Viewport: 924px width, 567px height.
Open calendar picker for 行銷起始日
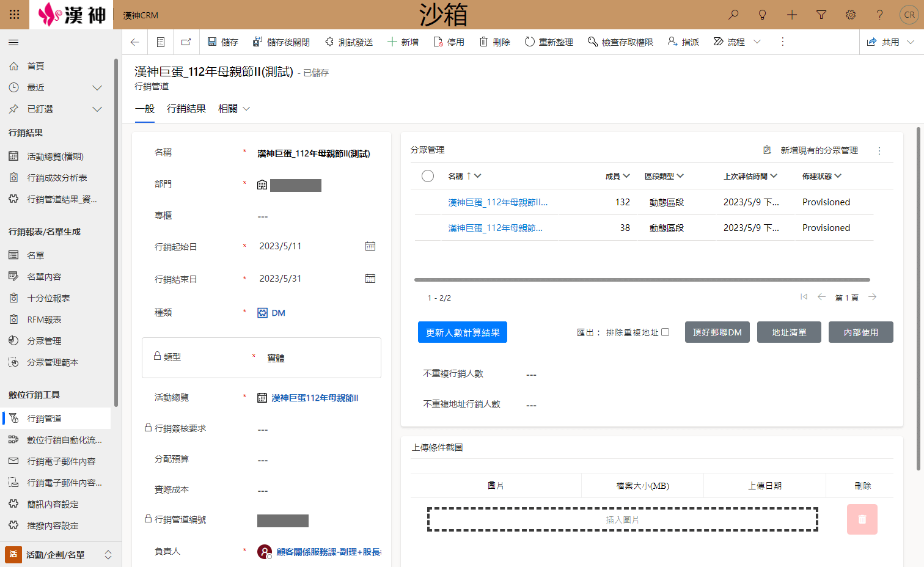pyautogui.click(x=370, y=246)
